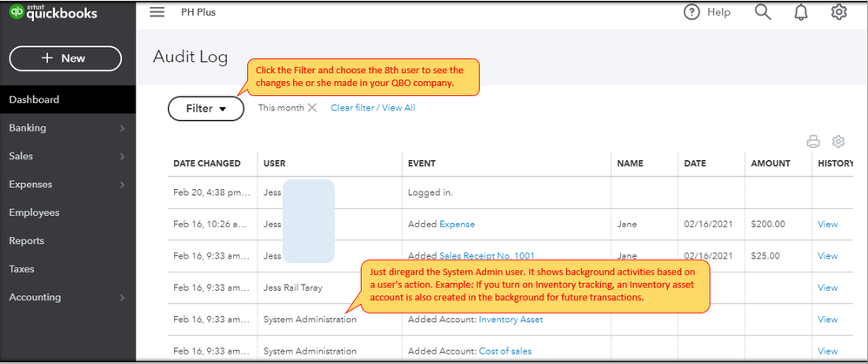Image resolution: width=868 pixels, height=364 pixels.
Task: View history for the $25.00 sales receipt
Action: (828, 256)
